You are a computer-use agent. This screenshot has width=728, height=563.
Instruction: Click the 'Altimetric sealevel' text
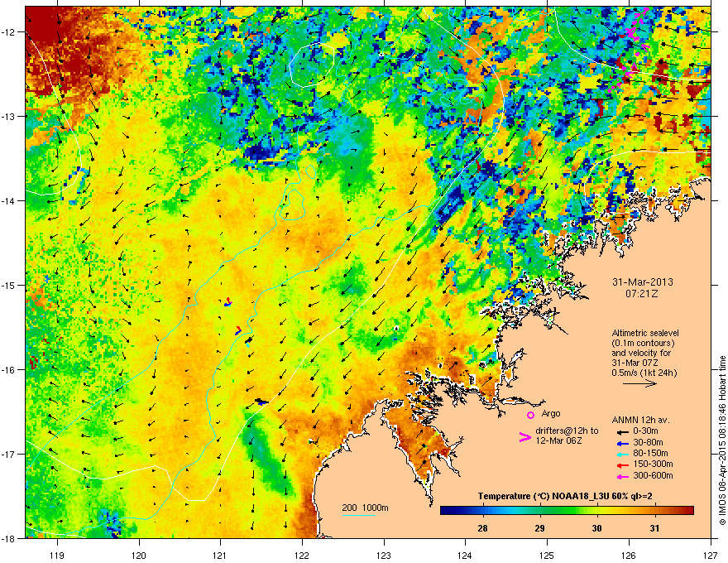point(645,333)
